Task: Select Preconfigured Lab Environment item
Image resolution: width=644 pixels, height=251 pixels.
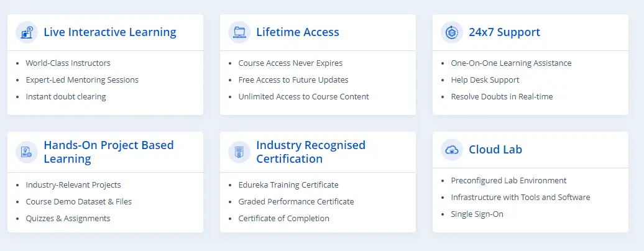Action: (x=508, y=181)
